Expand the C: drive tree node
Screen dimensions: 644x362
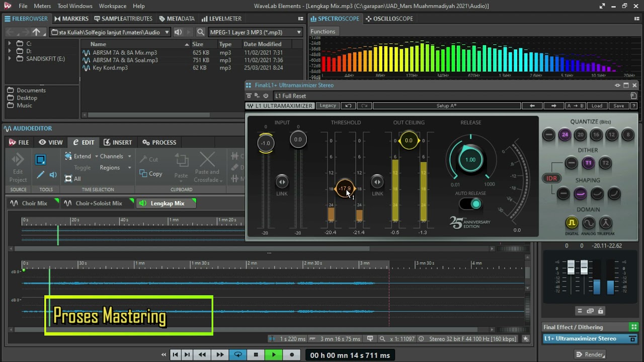tap(9, 44)
